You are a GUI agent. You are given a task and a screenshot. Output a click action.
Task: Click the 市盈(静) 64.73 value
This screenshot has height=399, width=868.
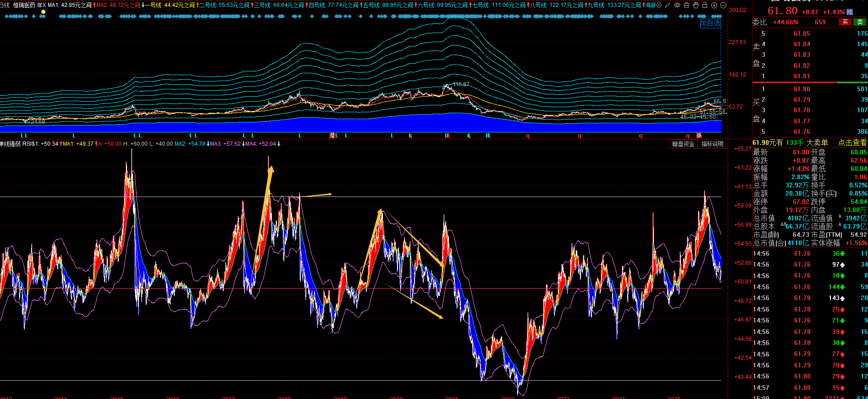tap(801, 235)
